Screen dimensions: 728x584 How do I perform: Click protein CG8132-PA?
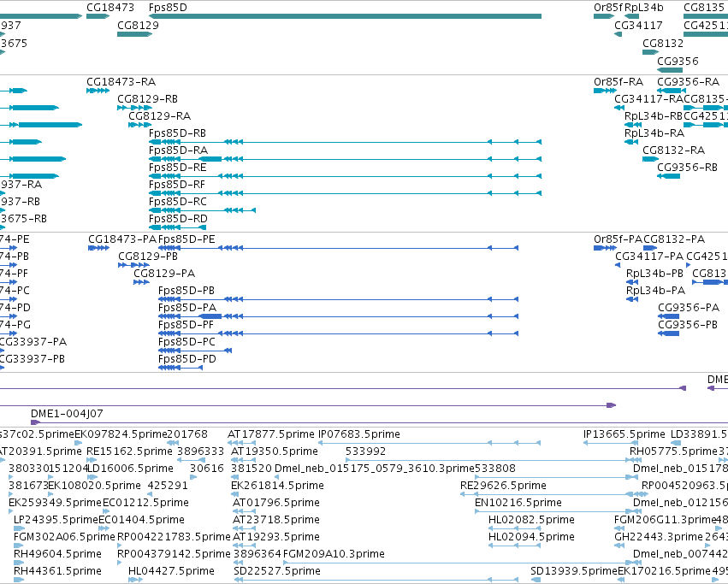(674, 239)
